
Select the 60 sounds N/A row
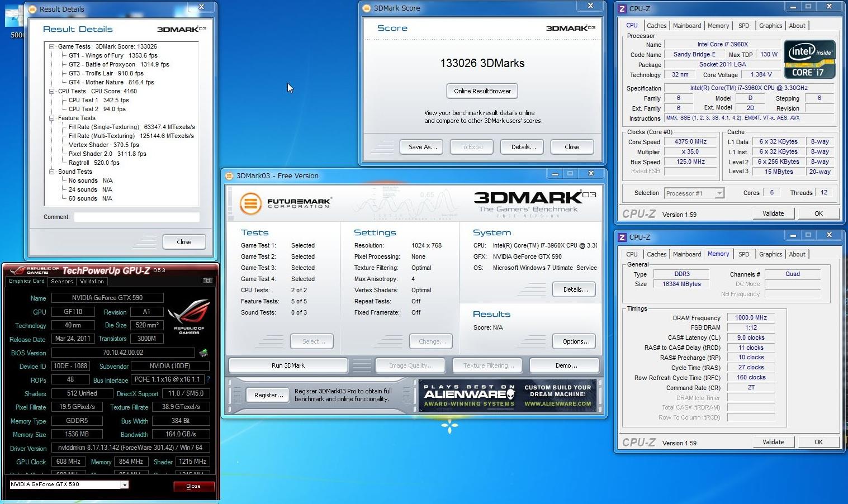[x=90, y=198]
